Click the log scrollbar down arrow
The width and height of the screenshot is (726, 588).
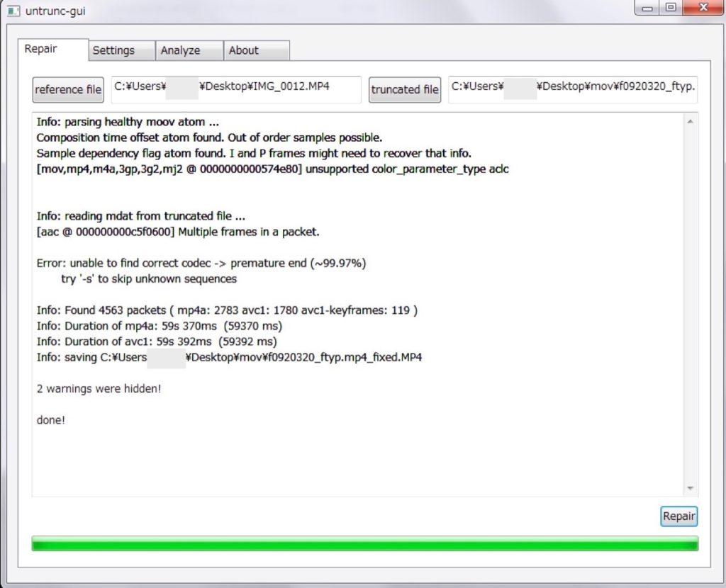(691, 487)
